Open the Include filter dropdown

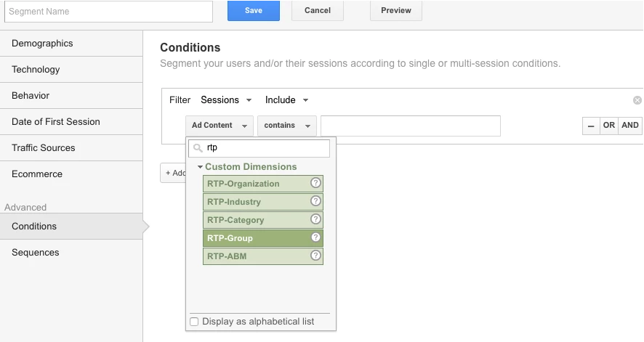287,100
